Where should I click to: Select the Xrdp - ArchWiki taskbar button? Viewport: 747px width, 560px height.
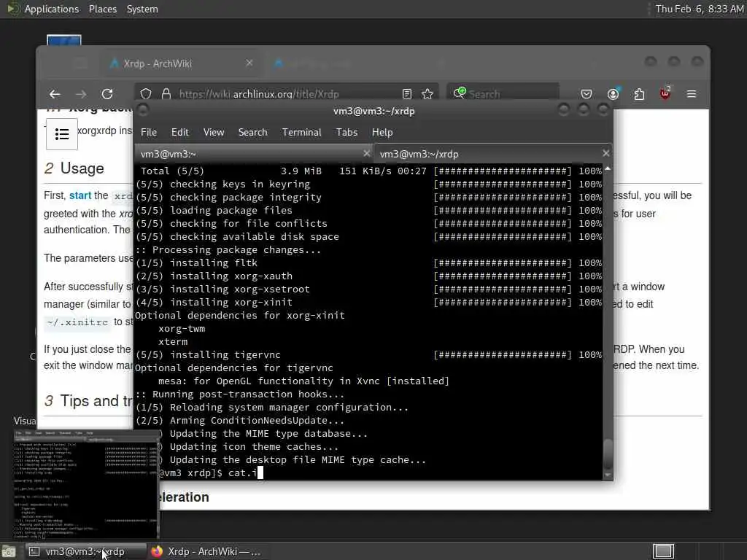coord(206,551)
